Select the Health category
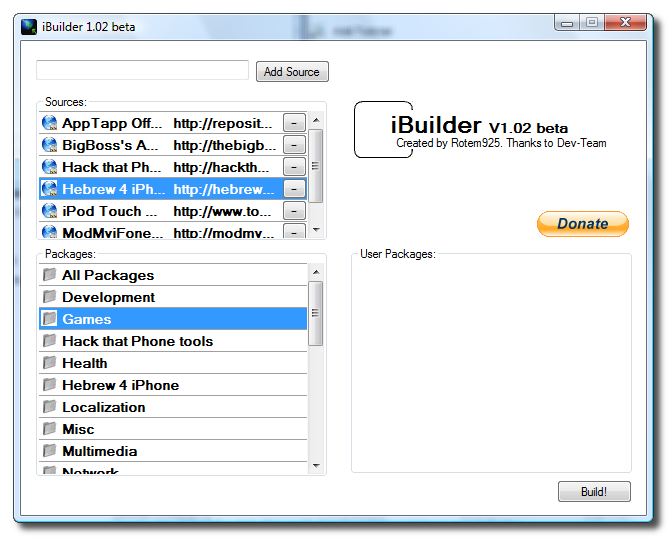Viewport: 668px width, 537px height. (173, 363)
